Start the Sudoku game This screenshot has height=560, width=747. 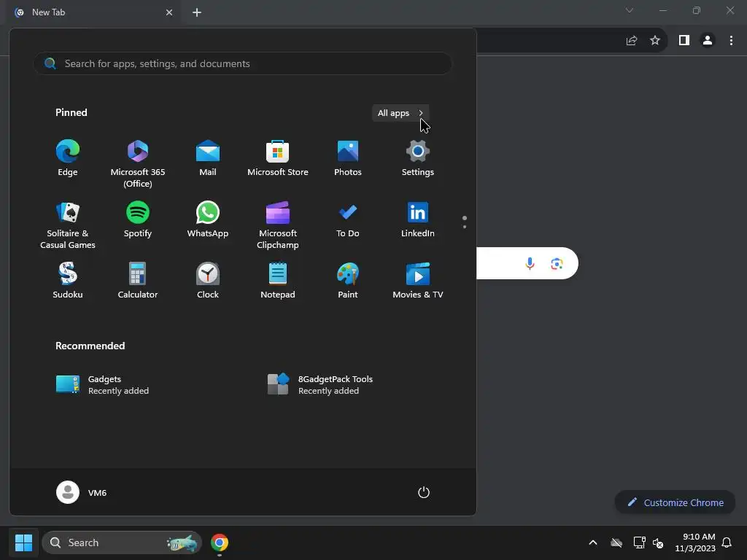coord(68,281)
